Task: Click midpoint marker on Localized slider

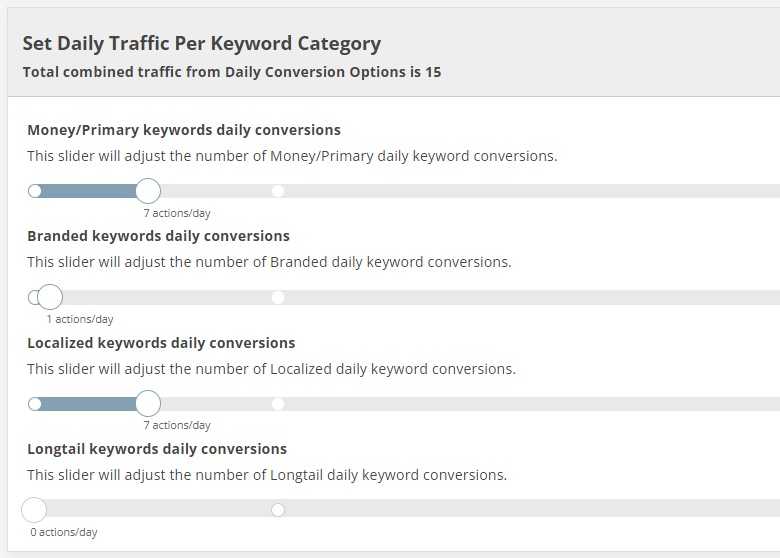Action: coord(278,404)
